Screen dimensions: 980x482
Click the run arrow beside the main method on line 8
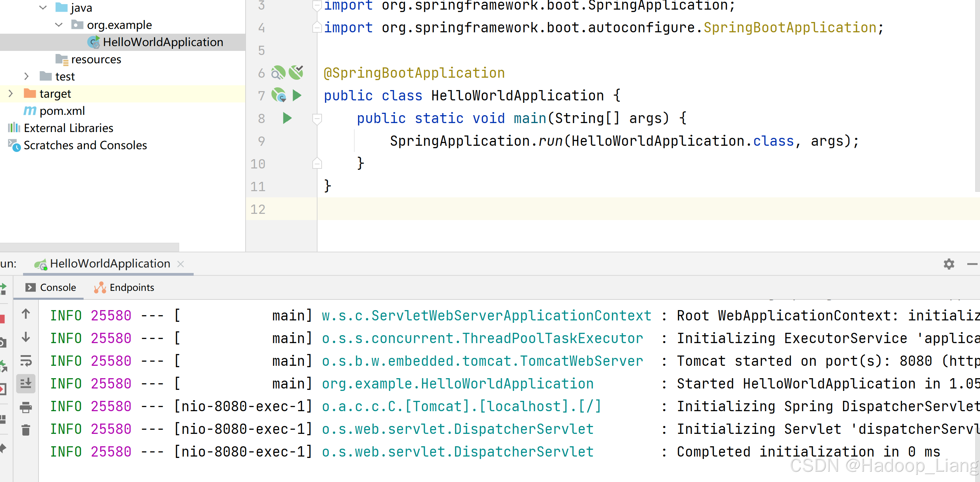(287, 118)
